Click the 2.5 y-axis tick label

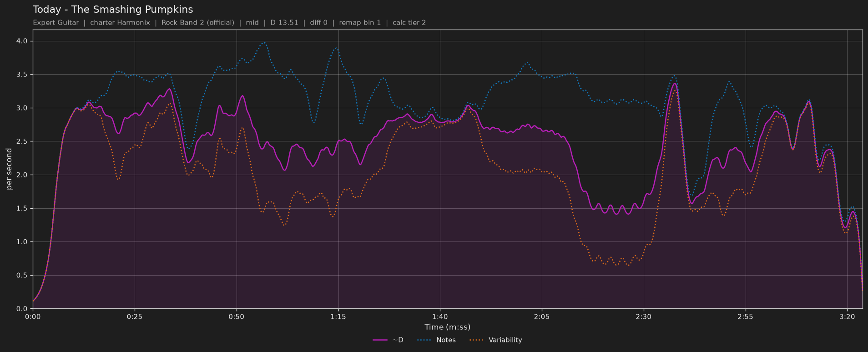[x=22, y=141]
